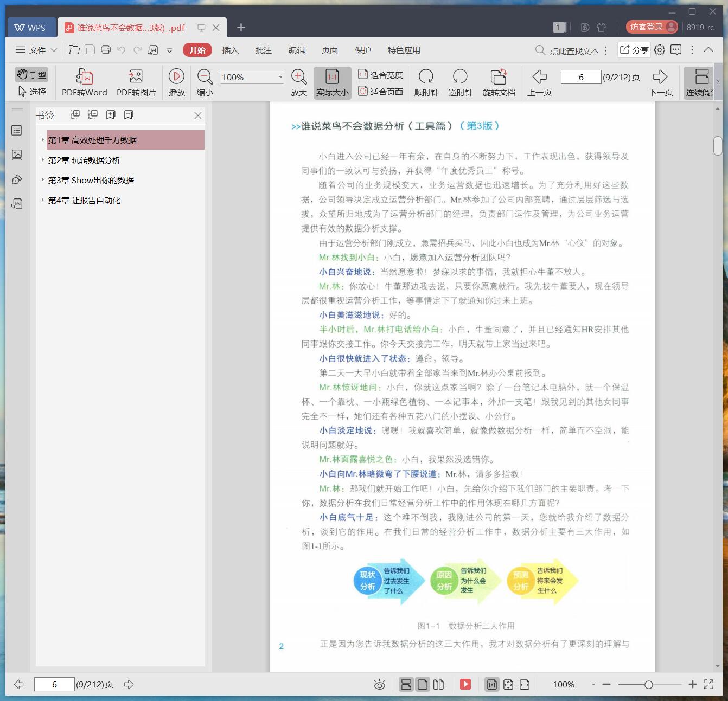728x701 pixels.
Task: Click the zoom plus button in status bar
Action: (x=692, y=685)
